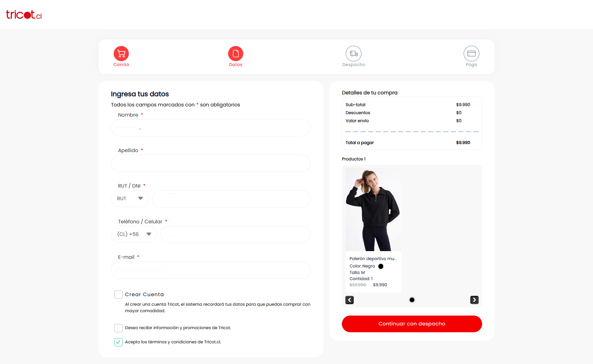
Task: Click the Polerón deportivo product title
Action: tap(373, 259)
